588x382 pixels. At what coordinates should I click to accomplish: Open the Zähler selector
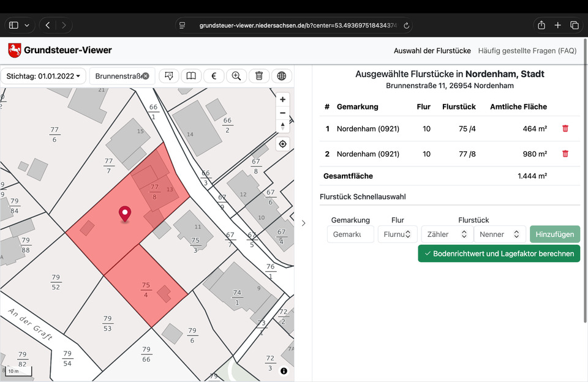click(x=447, y=234)
